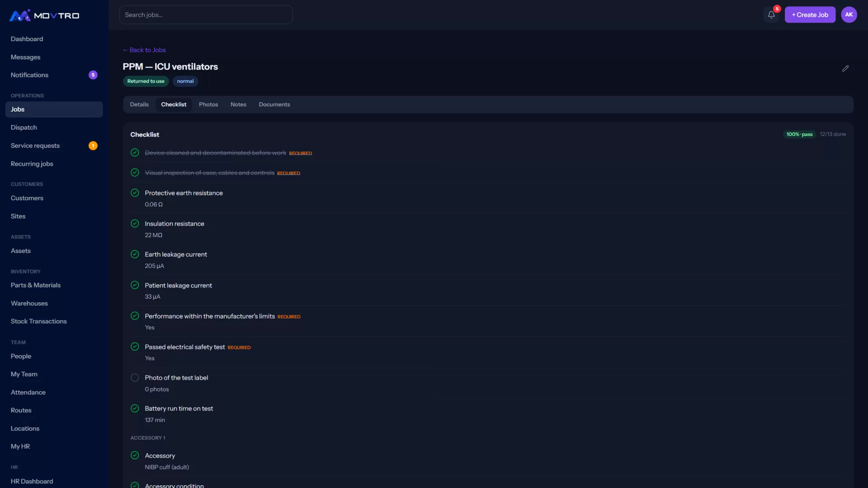Open Messages in the sidebar
Screen dimensions: 868x488
tap(54, 57)
